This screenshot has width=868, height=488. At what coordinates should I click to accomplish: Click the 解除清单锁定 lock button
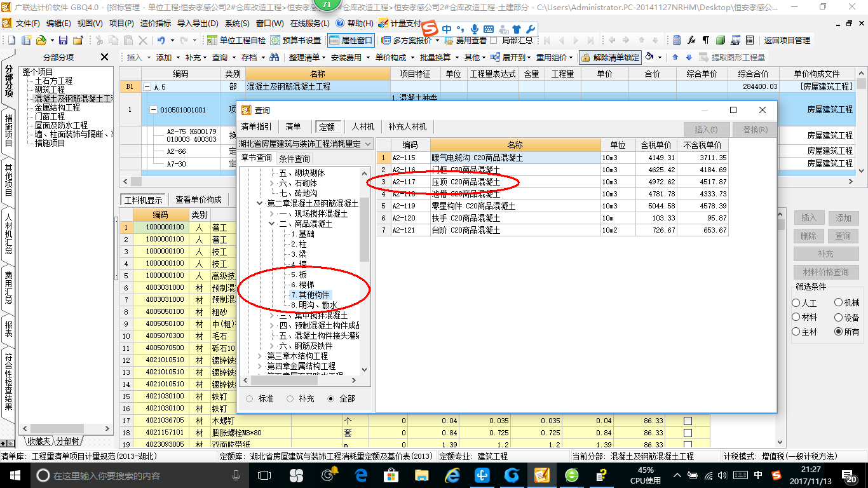[x=610, y=57]
